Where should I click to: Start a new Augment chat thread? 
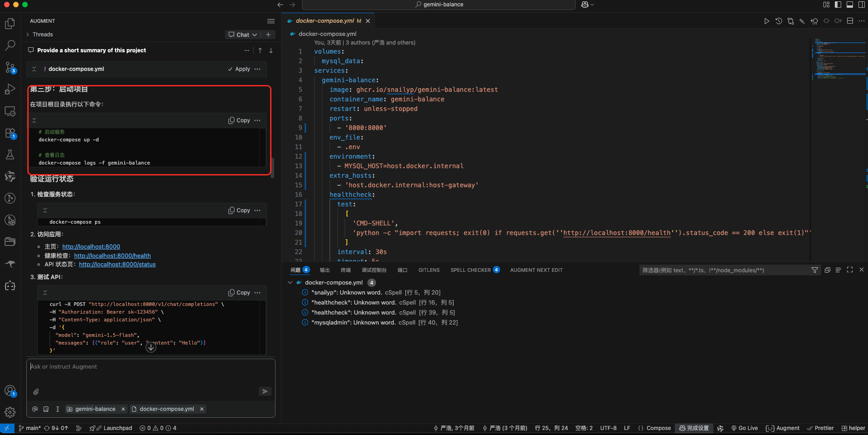268,35
